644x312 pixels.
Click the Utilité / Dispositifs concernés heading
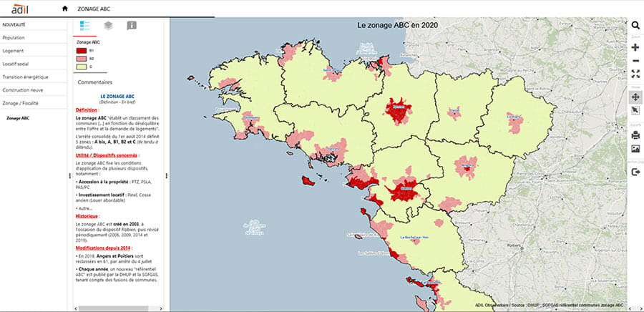click(107, 155)
